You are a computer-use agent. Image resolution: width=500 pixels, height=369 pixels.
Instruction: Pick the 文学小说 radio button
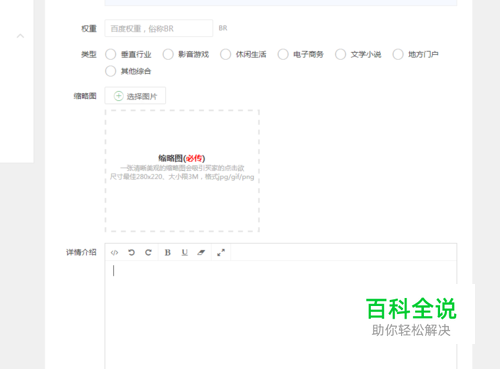(x=340, y=54)
